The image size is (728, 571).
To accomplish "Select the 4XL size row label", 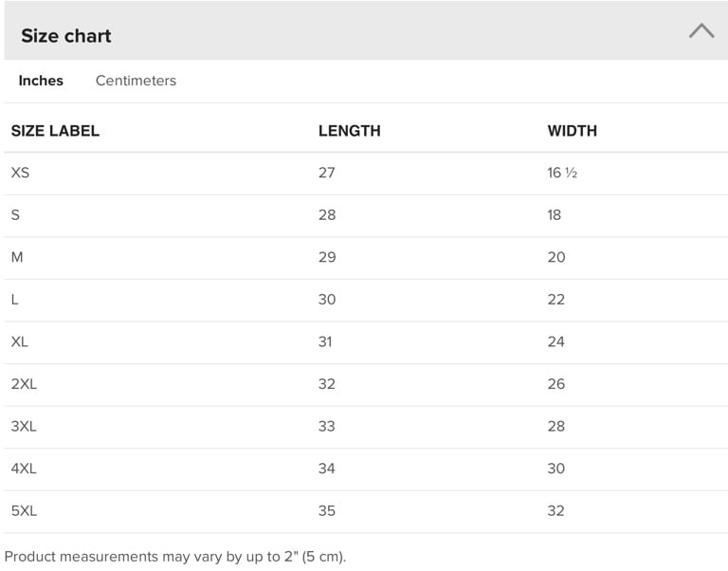I will 24,469.
